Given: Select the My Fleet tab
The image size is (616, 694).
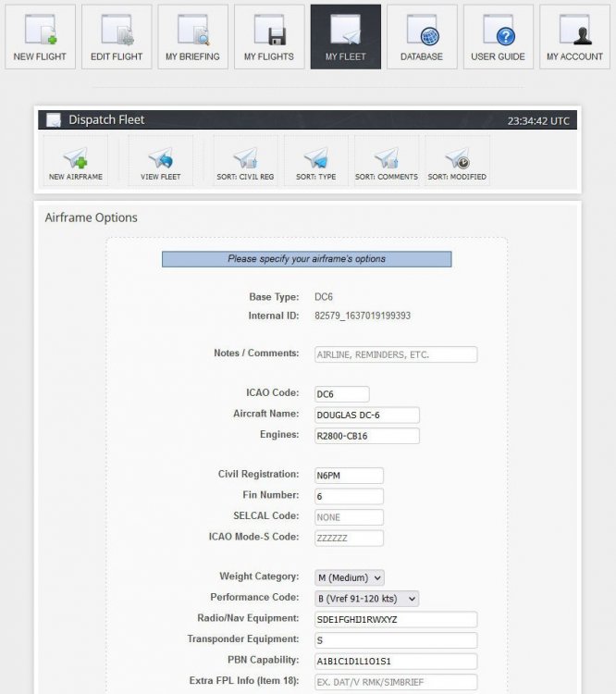Looking at the screenshot, I should [345, 37].
